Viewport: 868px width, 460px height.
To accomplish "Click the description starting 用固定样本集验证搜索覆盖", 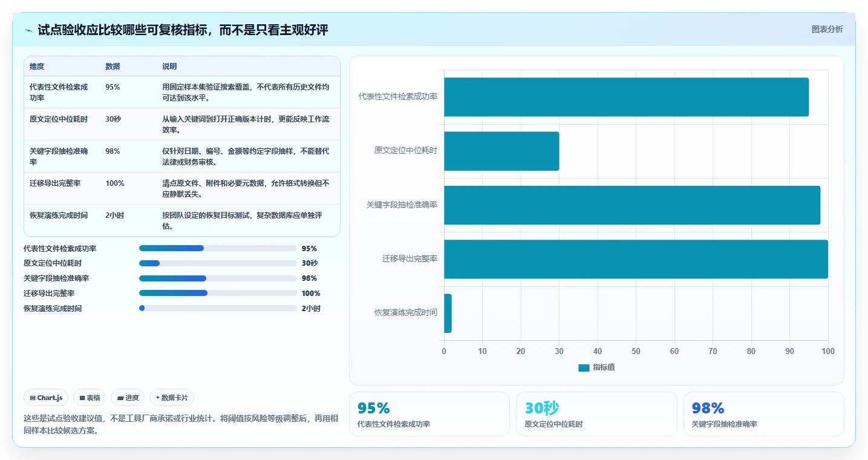I will [246, 93].
